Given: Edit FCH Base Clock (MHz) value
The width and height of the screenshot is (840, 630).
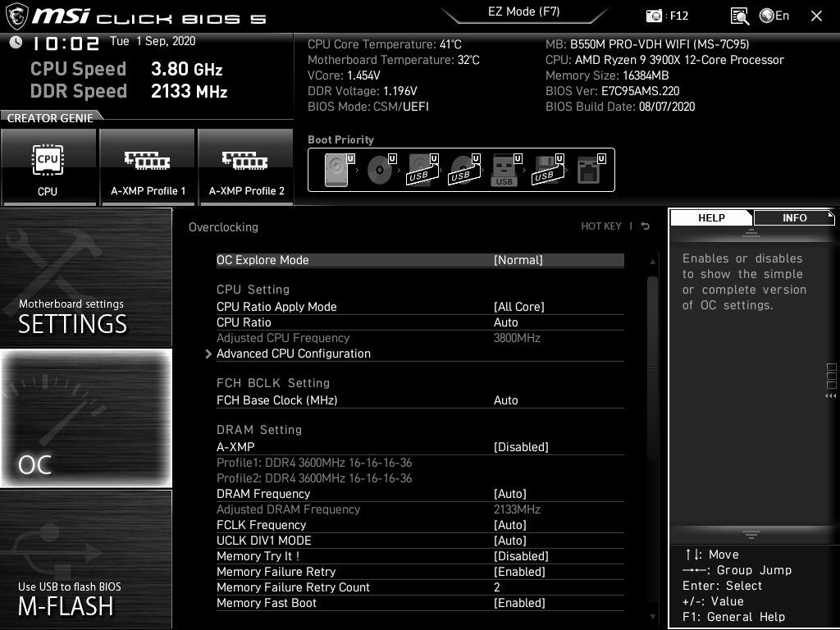Looking at the screenshot, I should (x=420, y=400).
